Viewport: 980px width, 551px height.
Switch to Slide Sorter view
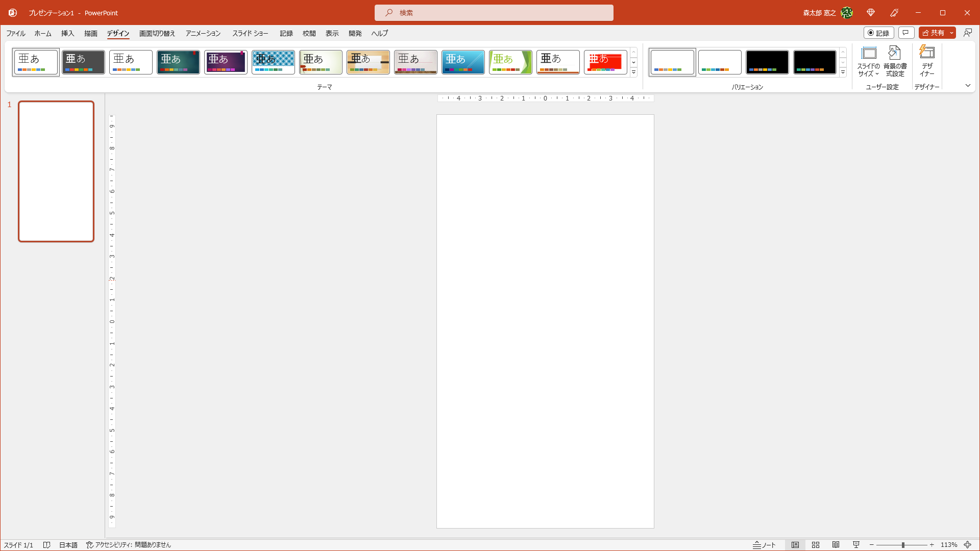pyautogui.click(x=816, y=545)
